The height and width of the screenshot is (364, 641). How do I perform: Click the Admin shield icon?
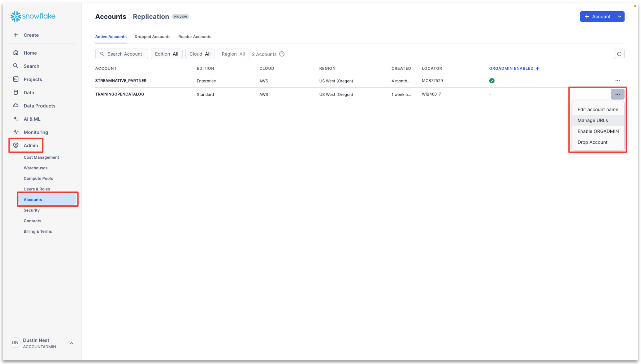tap(15, 145)
